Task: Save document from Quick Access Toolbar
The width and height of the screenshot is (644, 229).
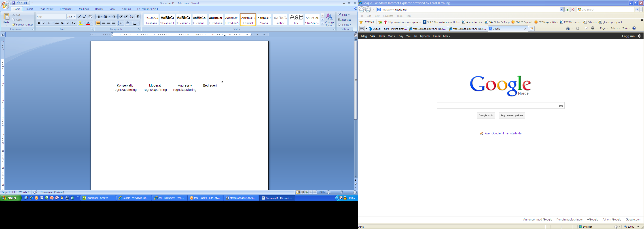Action: (x=13, y=3)
